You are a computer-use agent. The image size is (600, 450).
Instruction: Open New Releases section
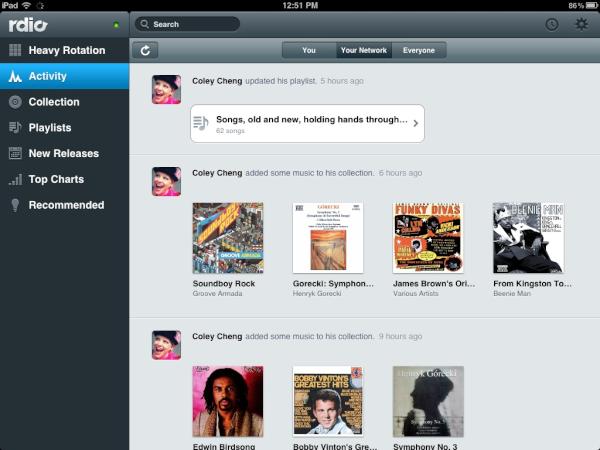pyautogui.click(x=64, y=153)
